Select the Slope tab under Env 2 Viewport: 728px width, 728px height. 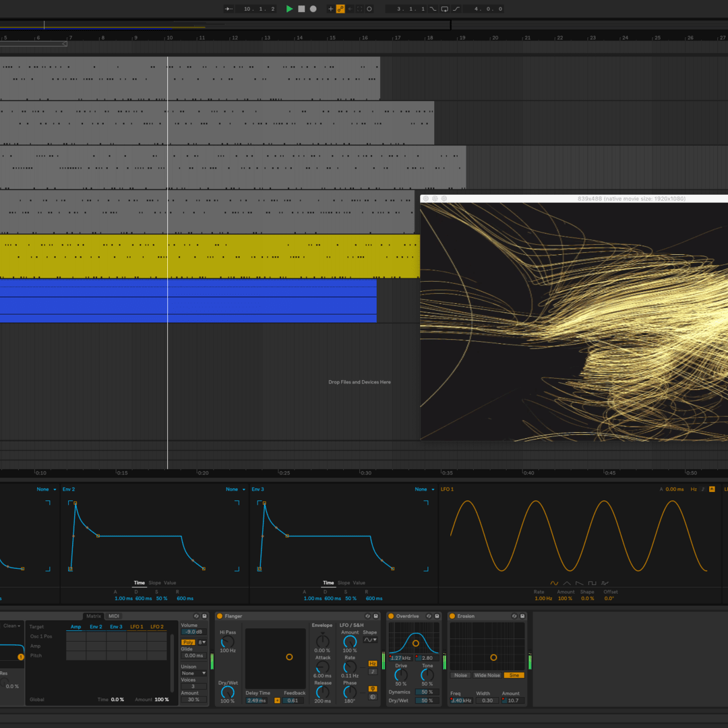(154, 583)
